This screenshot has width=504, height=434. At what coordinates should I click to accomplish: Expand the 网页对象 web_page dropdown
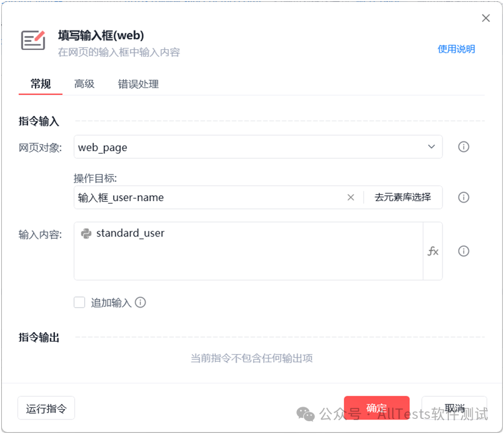click(x=258, y=147)
